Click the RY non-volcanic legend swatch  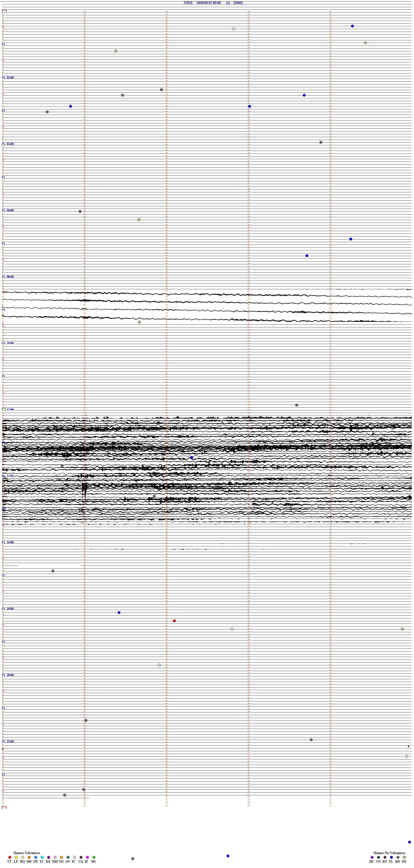[x=385, y=857]
